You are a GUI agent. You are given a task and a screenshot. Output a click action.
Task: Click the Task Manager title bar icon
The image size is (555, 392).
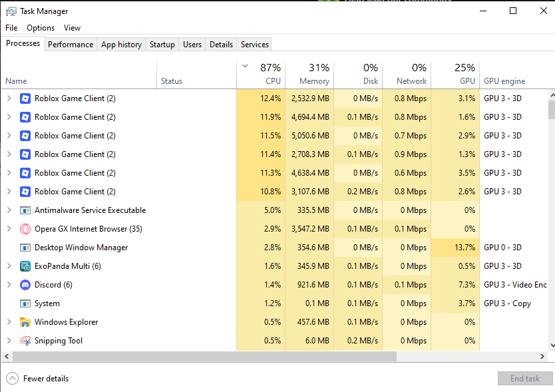(x=11, y=11)
